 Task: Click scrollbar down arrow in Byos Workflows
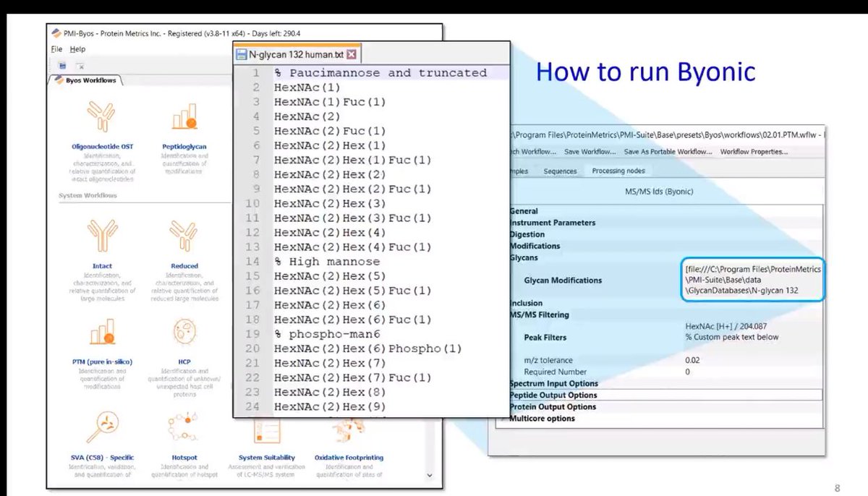(430, 476)
